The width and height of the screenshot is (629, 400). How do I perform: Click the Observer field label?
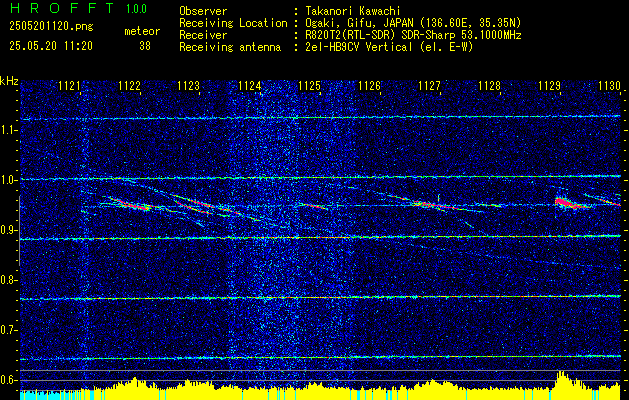[203, 11]
